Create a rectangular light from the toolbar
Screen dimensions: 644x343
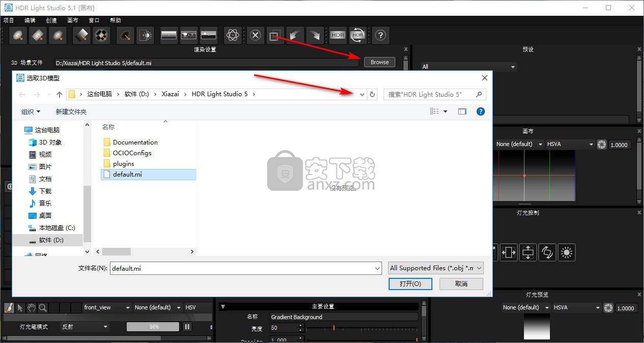pos(39,36)
